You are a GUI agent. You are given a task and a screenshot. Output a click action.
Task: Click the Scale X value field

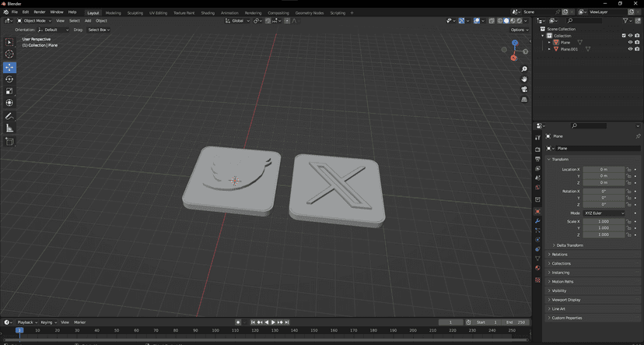coord(604,221)
